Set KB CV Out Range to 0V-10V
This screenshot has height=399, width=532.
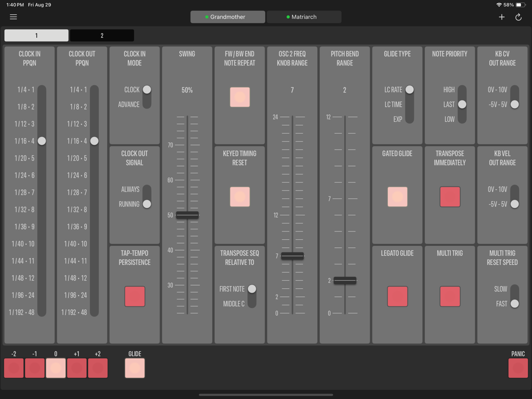click(497, 89)
